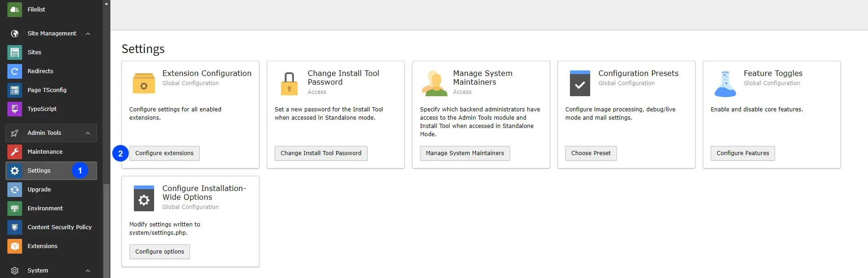Click the sidebar scrollbar up arrow
Screen dimensions: 868x278
click(107, 4)
